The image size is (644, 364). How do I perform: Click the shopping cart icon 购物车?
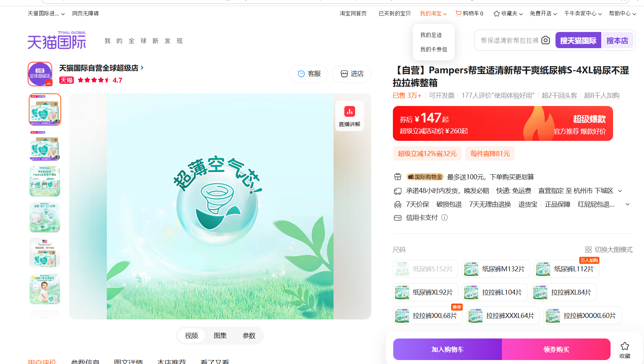coord(458,13)
